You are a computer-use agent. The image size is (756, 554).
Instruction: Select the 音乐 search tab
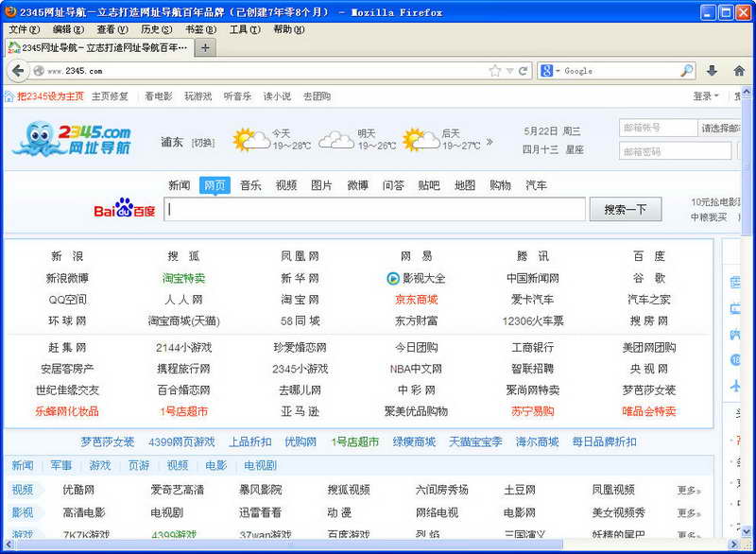[x=250, y=185]
